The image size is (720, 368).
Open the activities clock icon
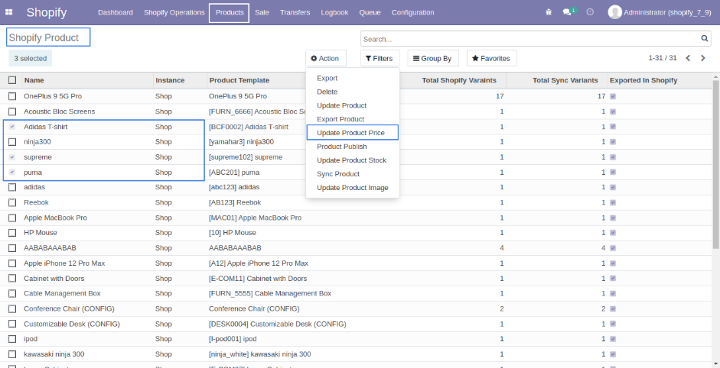[x=590, y=12]
